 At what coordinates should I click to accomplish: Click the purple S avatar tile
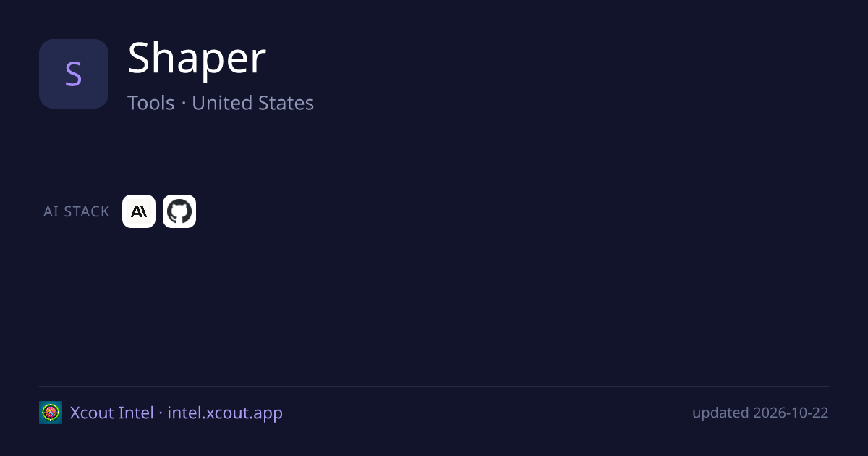(74, 74)
